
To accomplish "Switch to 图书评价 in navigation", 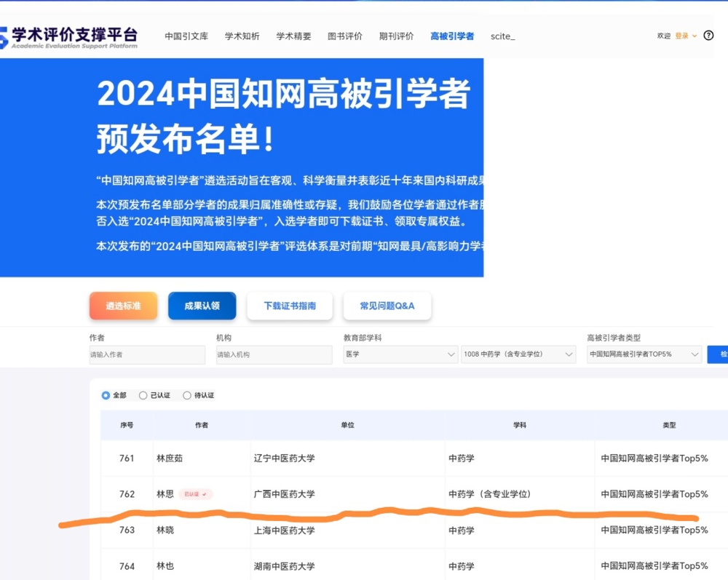I will click(345, 36).
